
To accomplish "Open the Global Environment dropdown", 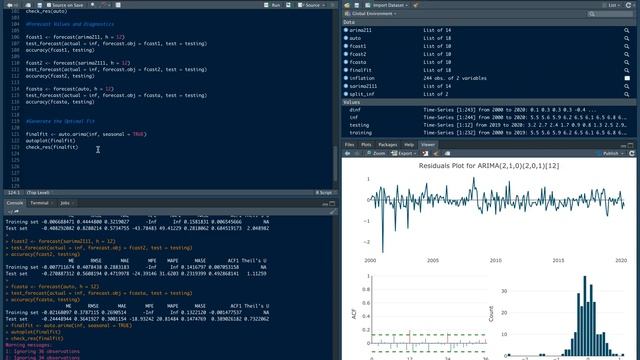I will 372,13.
